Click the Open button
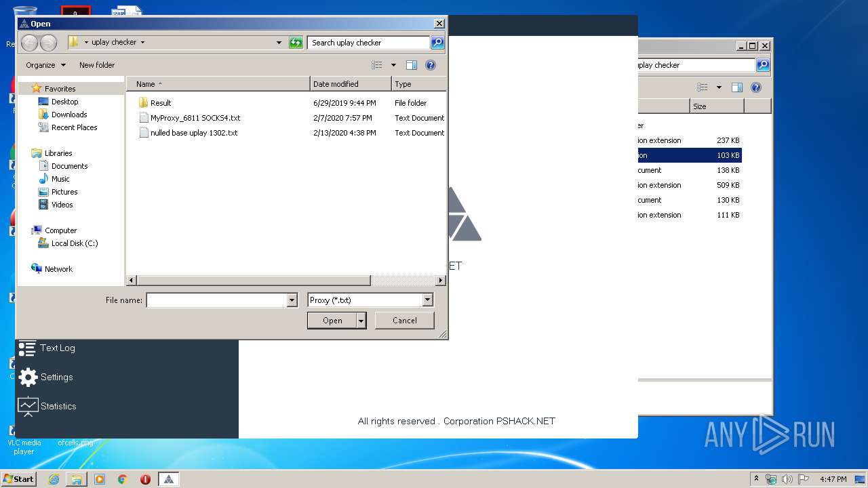Image resolution: width=868 pixels, height=488 pixels. click(x=332, y=321)
